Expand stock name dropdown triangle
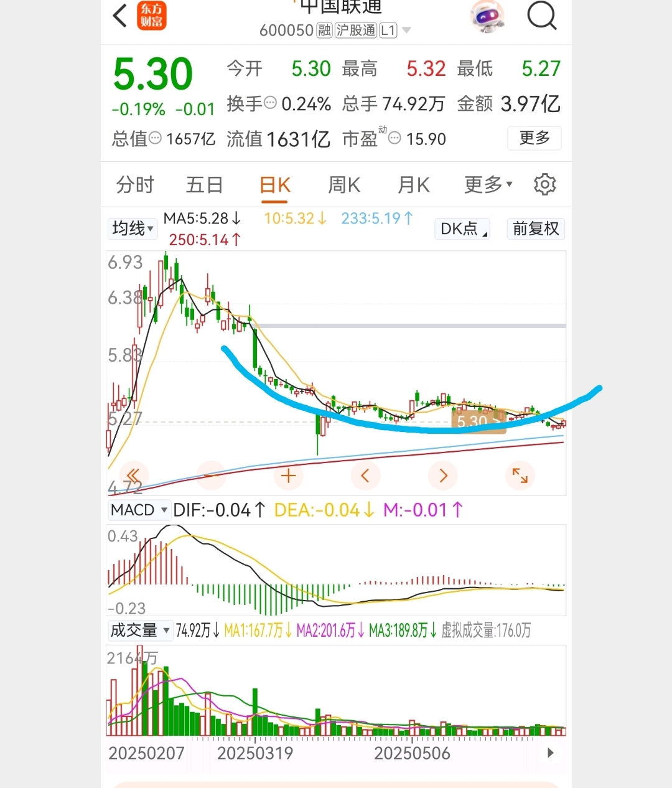The height and width of the screenshot is (788, 672). click(406, 30)
